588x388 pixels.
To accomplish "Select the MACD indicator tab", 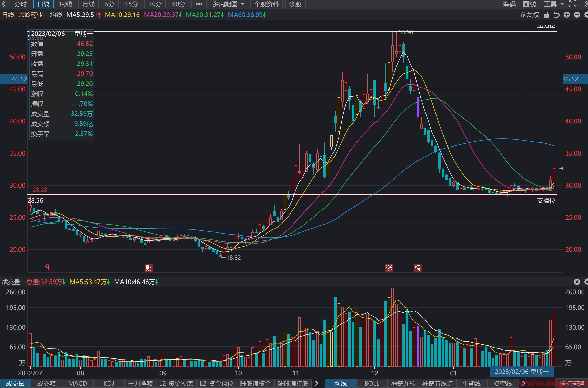I will (x=78, y=383).
